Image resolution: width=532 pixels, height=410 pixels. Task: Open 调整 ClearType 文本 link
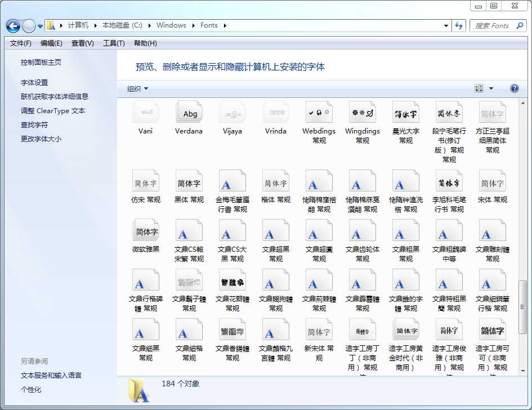53,110
